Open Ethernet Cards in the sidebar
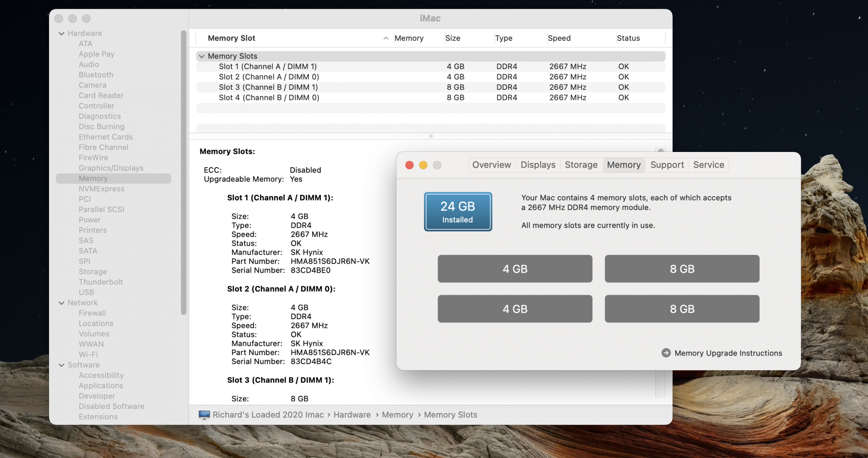The height and width of the screenshot is (458, 868). (106, 137)
